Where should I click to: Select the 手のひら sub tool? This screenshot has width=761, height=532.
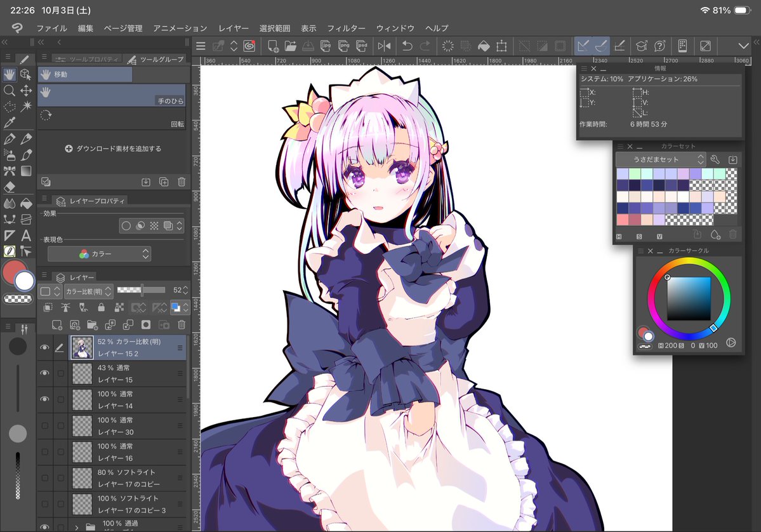pos(112,95)
